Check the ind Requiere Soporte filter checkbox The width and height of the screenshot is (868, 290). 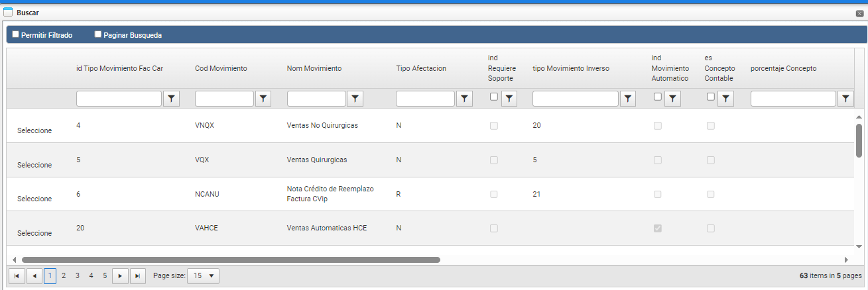click(494, 97)
